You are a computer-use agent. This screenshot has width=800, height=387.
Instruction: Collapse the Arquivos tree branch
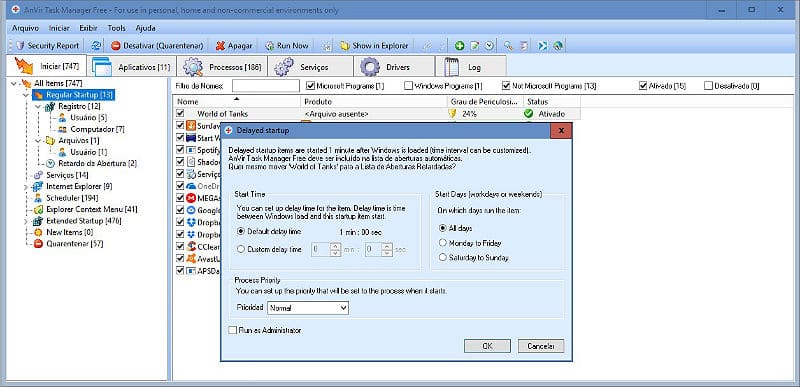pos(38,141)
